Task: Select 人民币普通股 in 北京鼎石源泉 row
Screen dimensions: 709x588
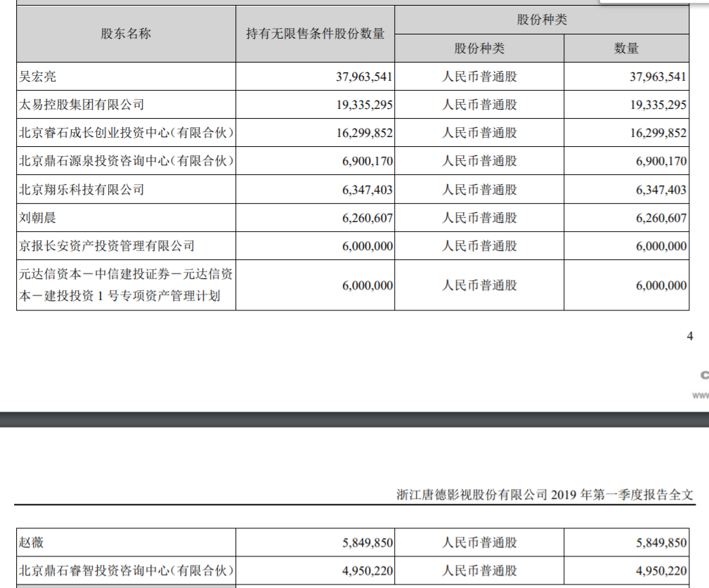Action: [479, 161]
